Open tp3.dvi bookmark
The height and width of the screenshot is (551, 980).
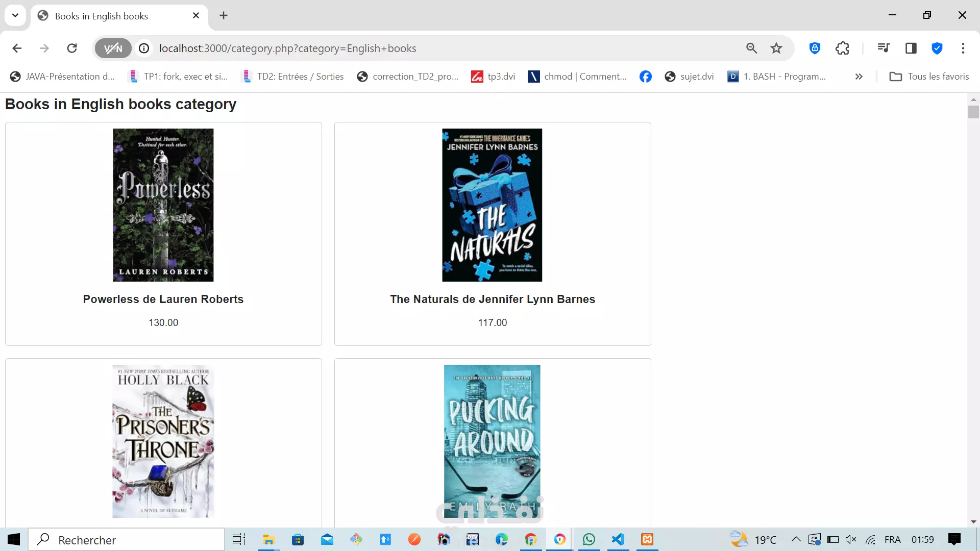coord(493,77)
